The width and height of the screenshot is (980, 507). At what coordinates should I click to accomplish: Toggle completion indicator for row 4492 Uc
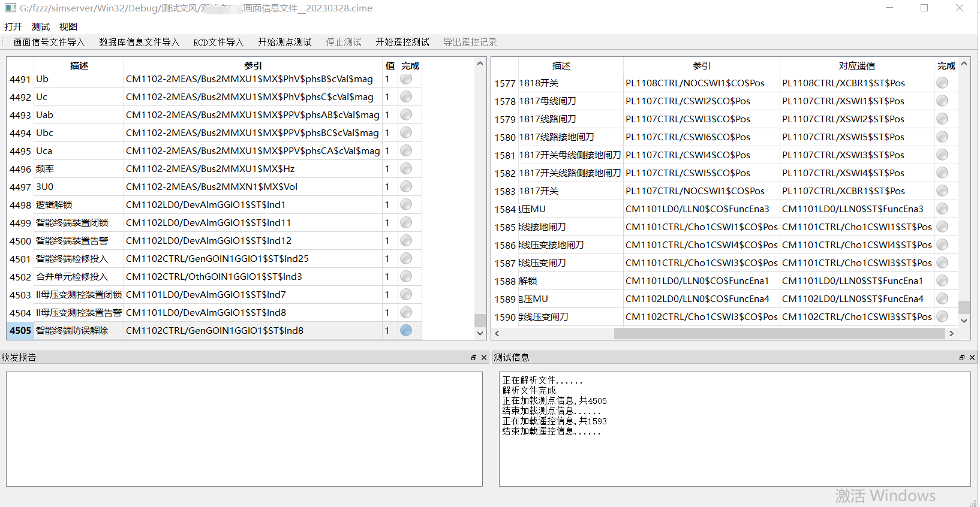pos(406,97)
